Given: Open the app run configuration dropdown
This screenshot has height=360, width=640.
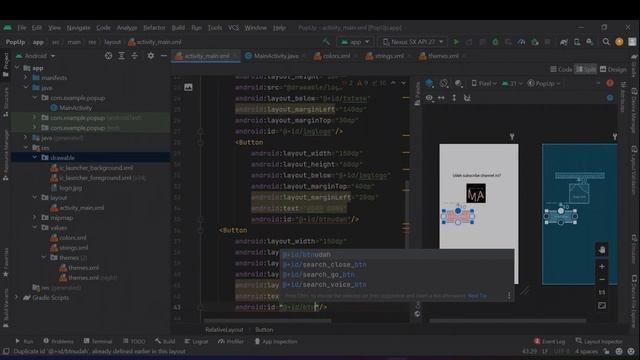Looking at the screenshot, I should (355, 42).
